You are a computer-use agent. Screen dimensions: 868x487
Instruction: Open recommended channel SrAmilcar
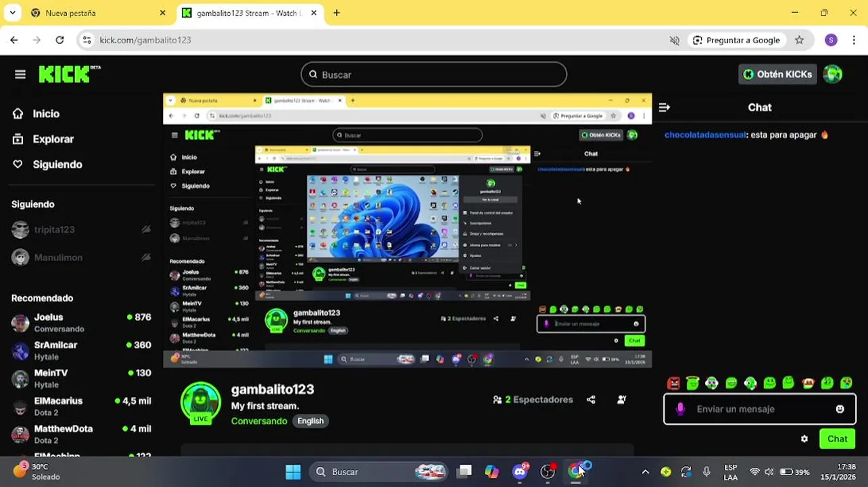point(81,350)
